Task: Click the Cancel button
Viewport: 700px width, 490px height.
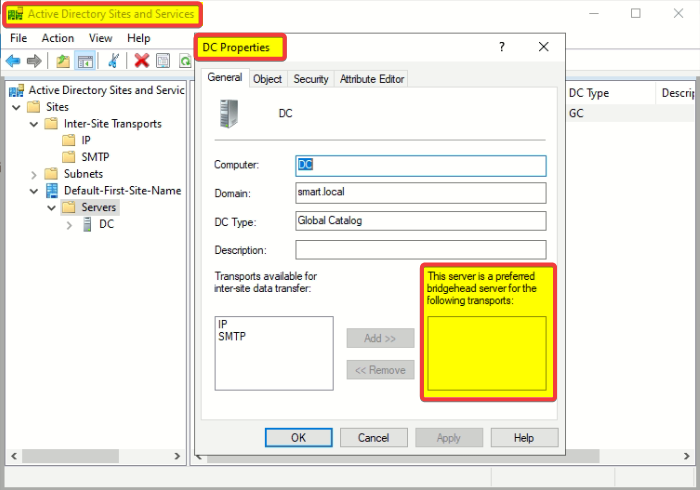Action: (373, 437)
